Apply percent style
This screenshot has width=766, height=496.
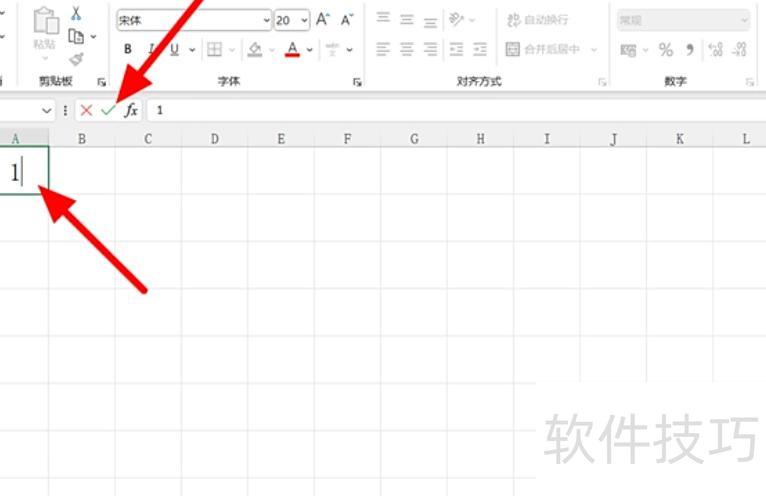[665, 49]
